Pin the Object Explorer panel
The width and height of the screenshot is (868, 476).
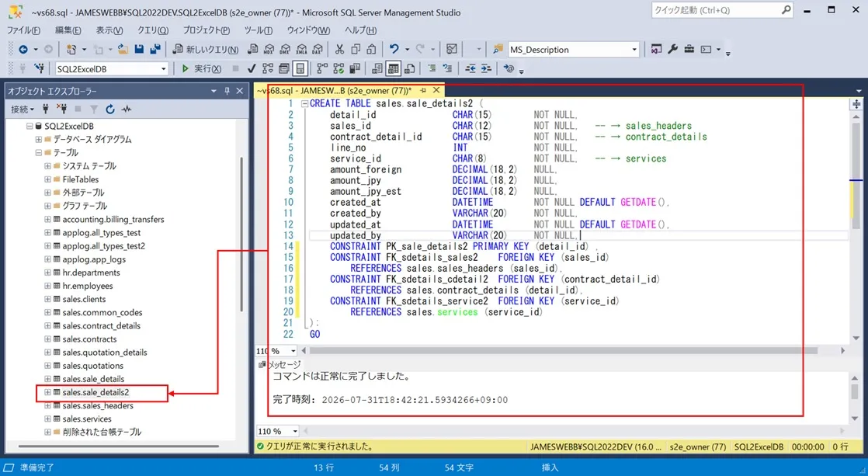[227, 91]
